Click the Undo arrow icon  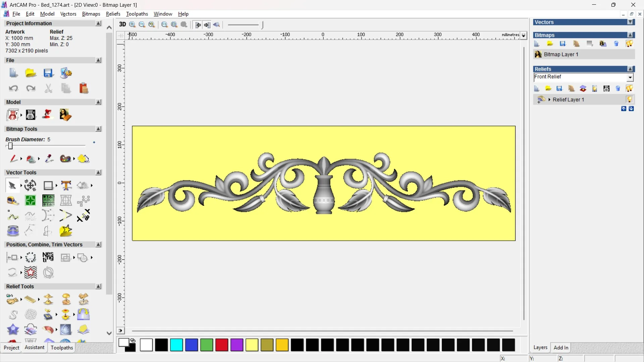pyautogui.click(x=13, y=88)
